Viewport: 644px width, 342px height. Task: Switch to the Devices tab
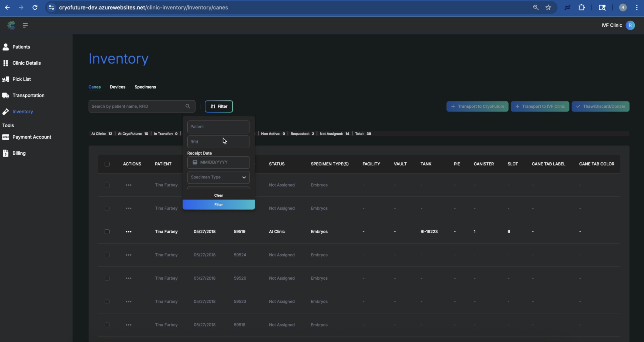click(x=118, y=87)
